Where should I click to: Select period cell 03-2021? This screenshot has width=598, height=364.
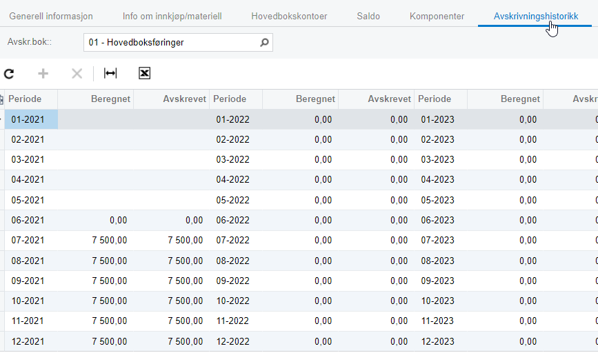tap(31, 159)
